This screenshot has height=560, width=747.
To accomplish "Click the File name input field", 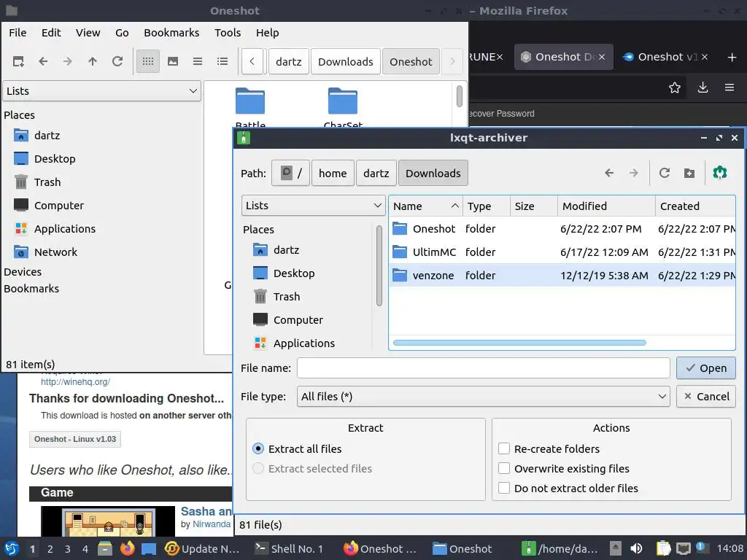I will point(483,368).
